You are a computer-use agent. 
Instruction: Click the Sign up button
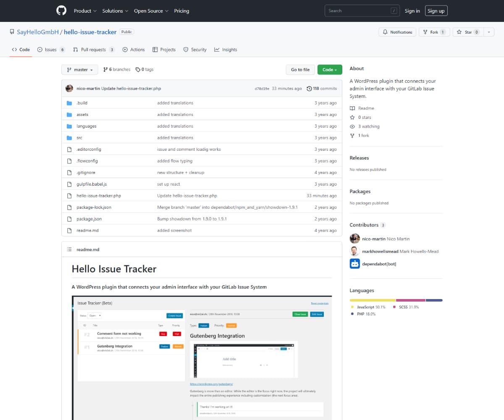point(436,11)
